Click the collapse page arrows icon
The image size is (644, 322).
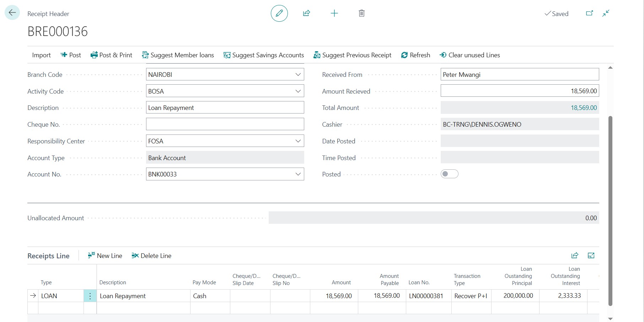[606, 14]
